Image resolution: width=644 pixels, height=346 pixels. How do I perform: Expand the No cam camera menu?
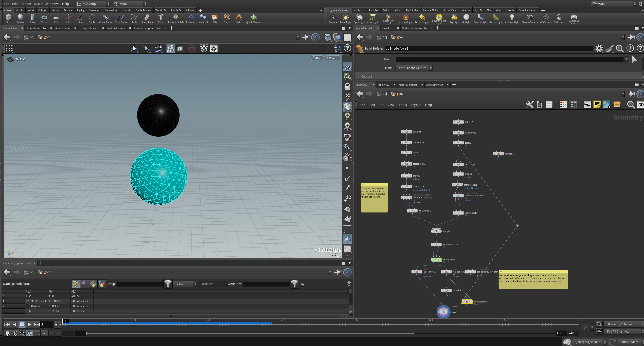click(x=333, y=58)
